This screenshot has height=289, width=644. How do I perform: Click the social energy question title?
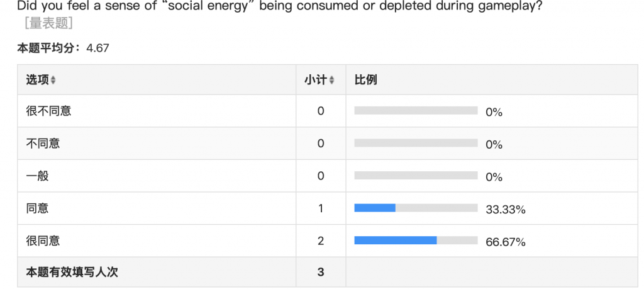point(280,7)
